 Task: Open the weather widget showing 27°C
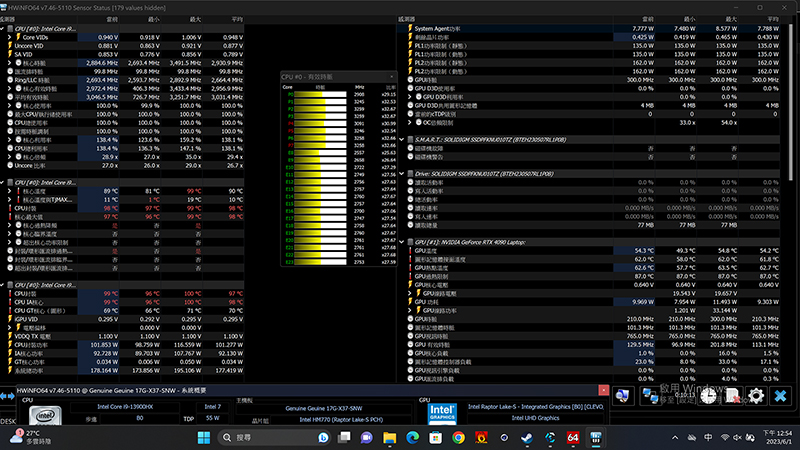coord(31,437)
